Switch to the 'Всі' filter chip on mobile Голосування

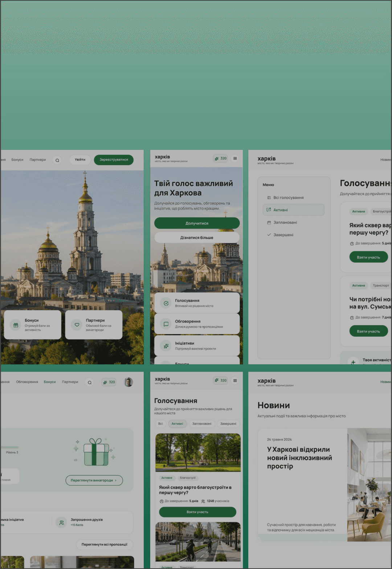click(160, 423)
